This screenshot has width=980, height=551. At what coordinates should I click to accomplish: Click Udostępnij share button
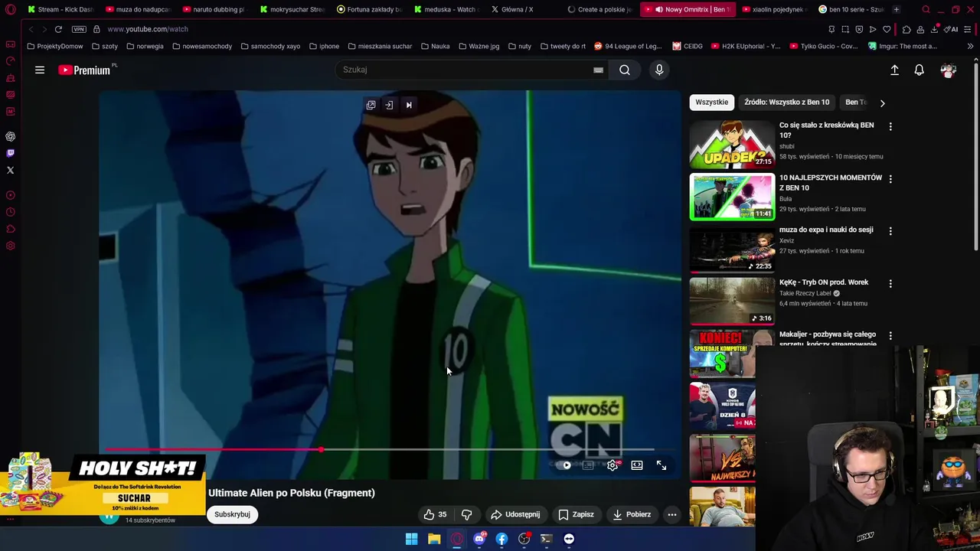[515, 514]
